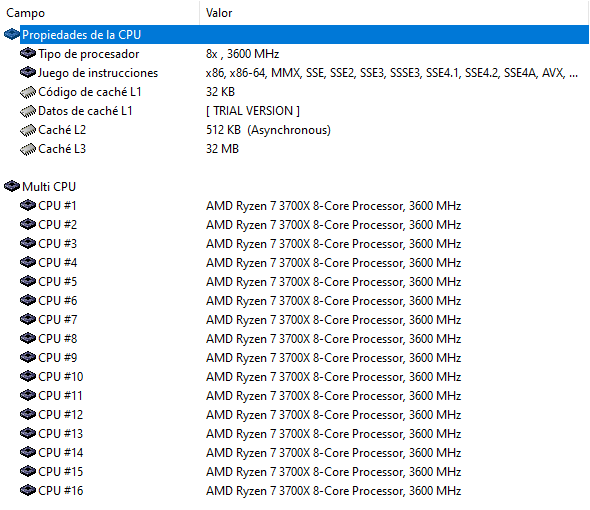This screenshot has width=590, height=510.
Task: Select the Datos de caché L1 label
Action: click(85, 111)
